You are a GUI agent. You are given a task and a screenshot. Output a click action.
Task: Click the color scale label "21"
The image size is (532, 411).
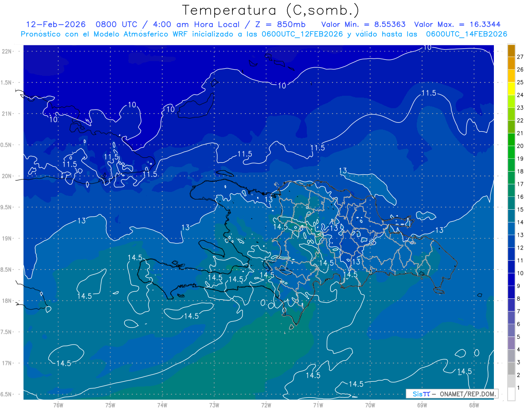click(x=520, y=133)
